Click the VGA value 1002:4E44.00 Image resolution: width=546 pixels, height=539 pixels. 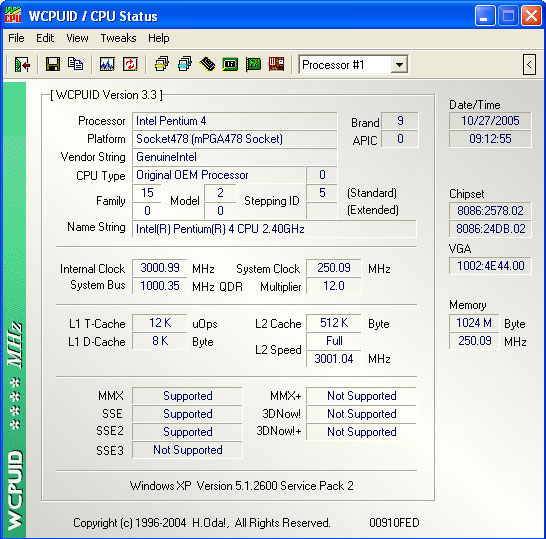coord(490,266)
